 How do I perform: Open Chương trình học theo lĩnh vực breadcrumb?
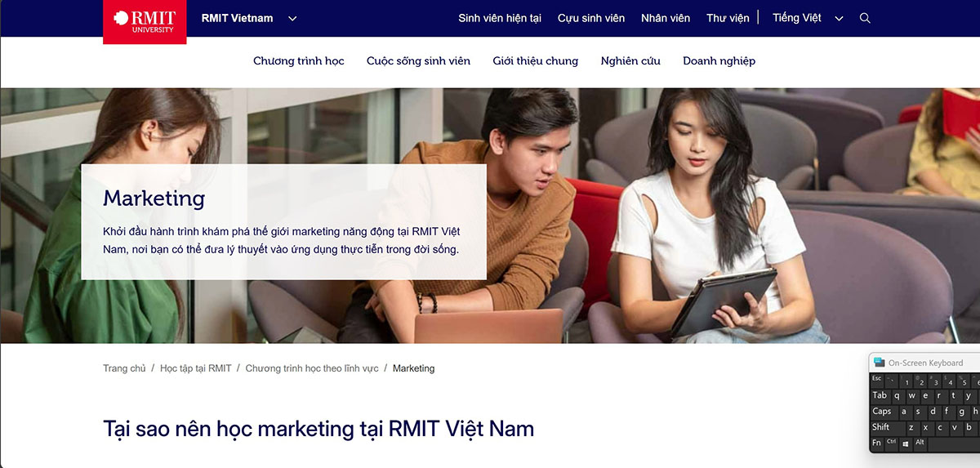tap(312, 368)
